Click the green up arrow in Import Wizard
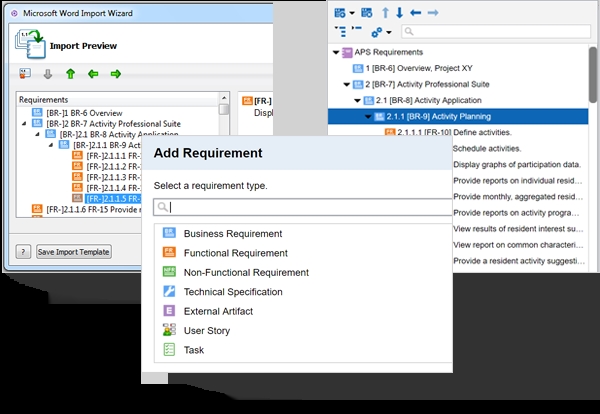 70,74
